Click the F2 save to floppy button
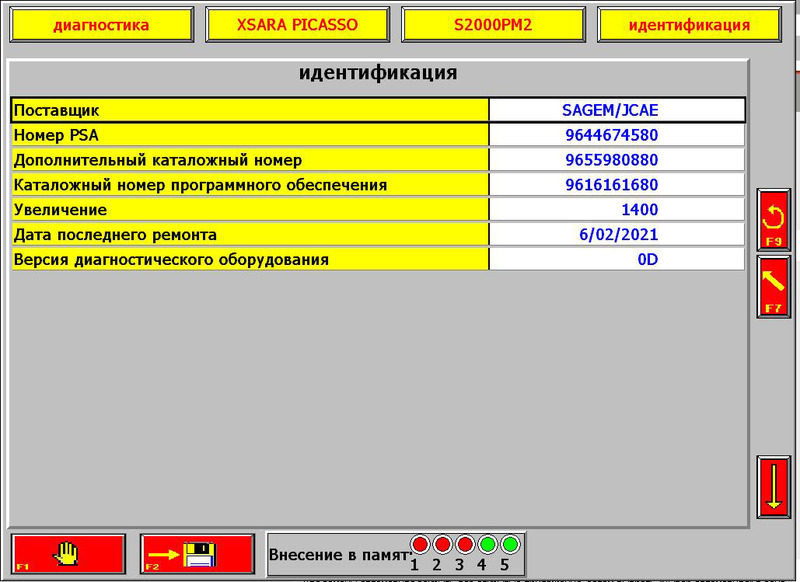 coord(197,554)
